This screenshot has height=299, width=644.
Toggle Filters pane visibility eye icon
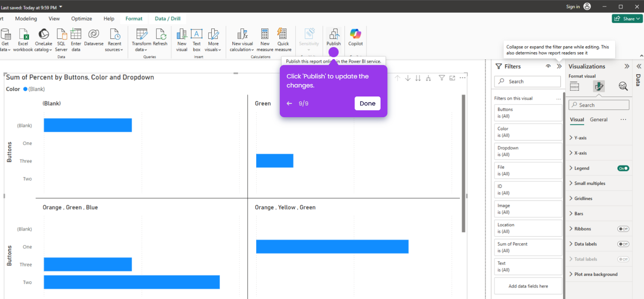tap(548, 66)
